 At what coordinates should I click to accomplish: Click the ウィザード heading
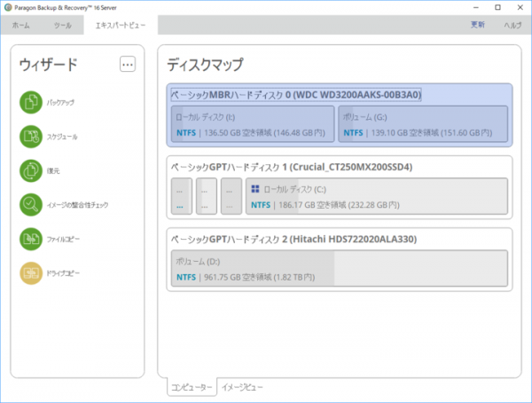(49, 64)
